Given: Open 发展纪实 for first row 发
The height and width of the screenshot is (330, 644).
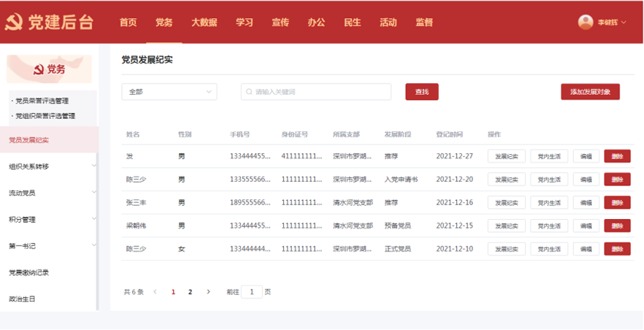Looking at the screenshot, I should [x=507, y=156].
